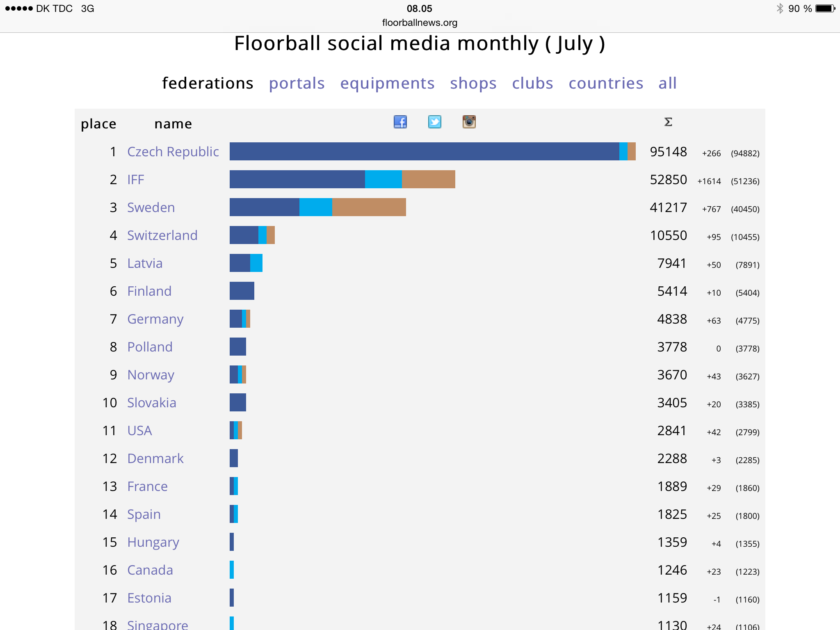Click the Twitter column icon
The height and width of the screenshot is (630, 840).
pos(435,122)
